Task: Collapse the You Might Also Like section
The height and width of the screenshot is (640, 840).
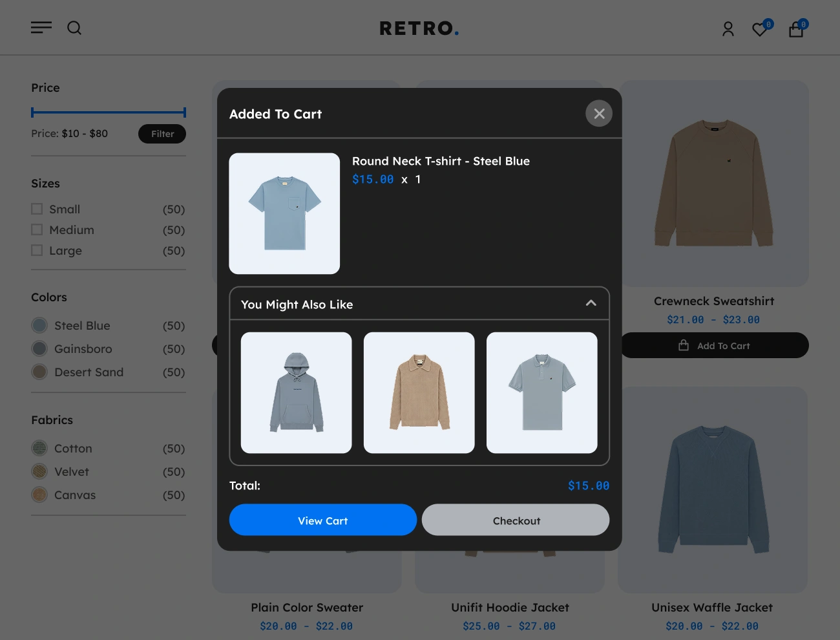Action: tap(591, 303)
